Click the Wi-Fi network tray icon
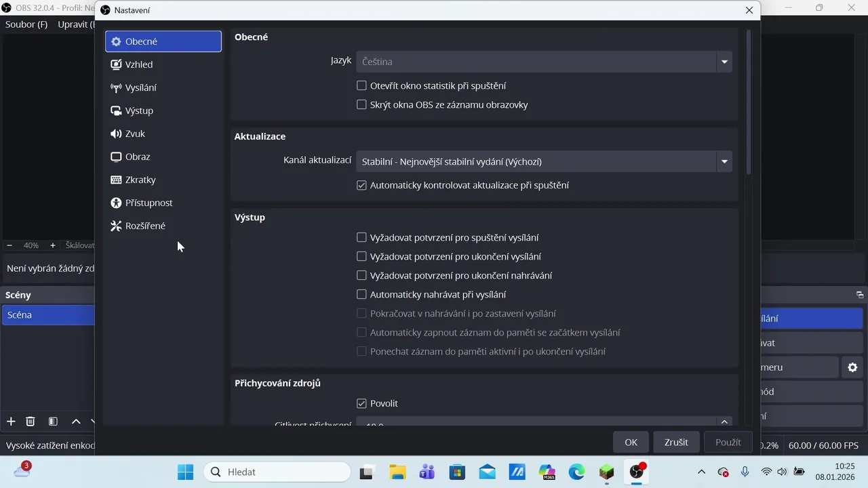Viewport: 868px width, 488px height. click(766, 472)
